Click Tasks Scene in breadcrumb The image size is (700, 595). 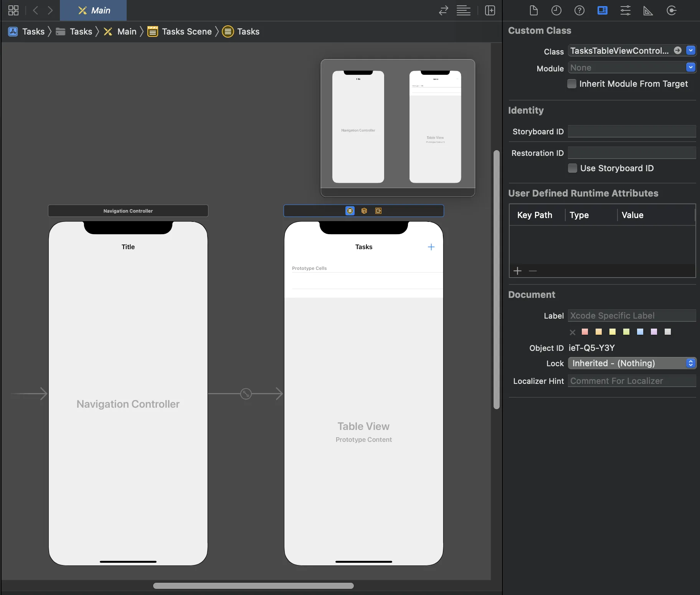point(180,31)
